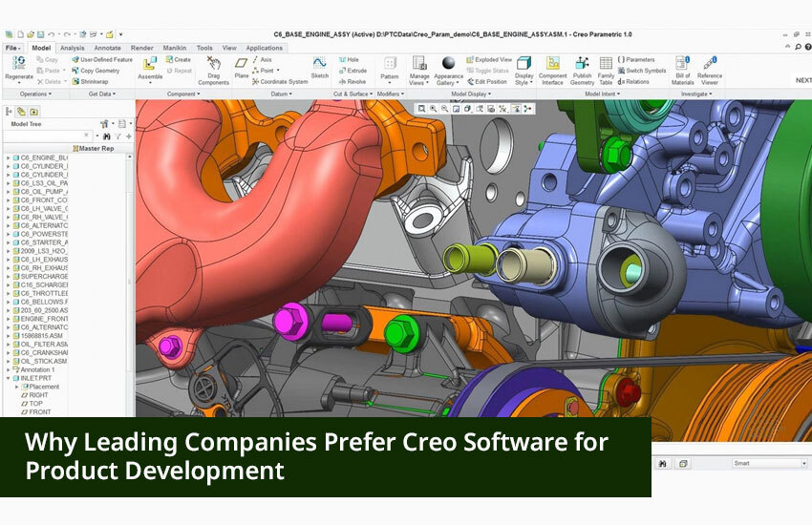Click the Zoom In graphics toolbar icon
Screen dimensions: 812x525
coord(434,109)
